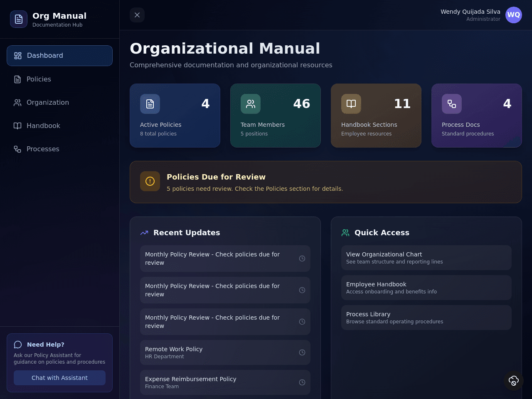Open the Remote Work Policy update
532x399 pixels.
pyautogui.click(x=225, y=352)
